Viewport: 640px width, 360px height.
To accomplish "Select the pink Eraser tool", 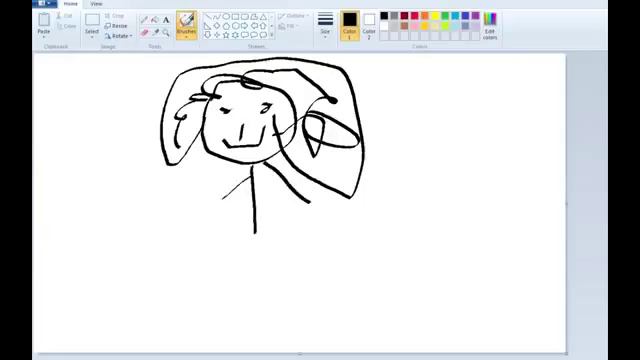I will [144, 33].
